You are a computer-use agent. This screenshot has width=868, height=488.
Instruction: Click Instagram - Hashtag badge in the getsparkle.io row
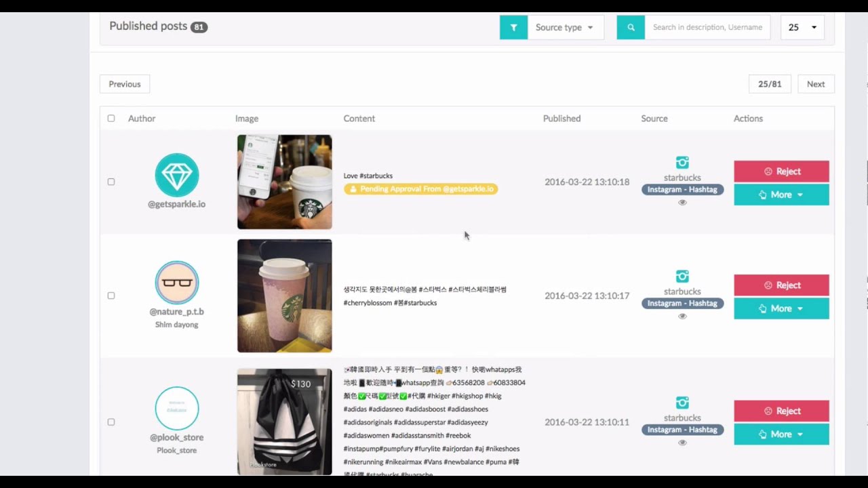pyautogui.click(x=682, y=190)
